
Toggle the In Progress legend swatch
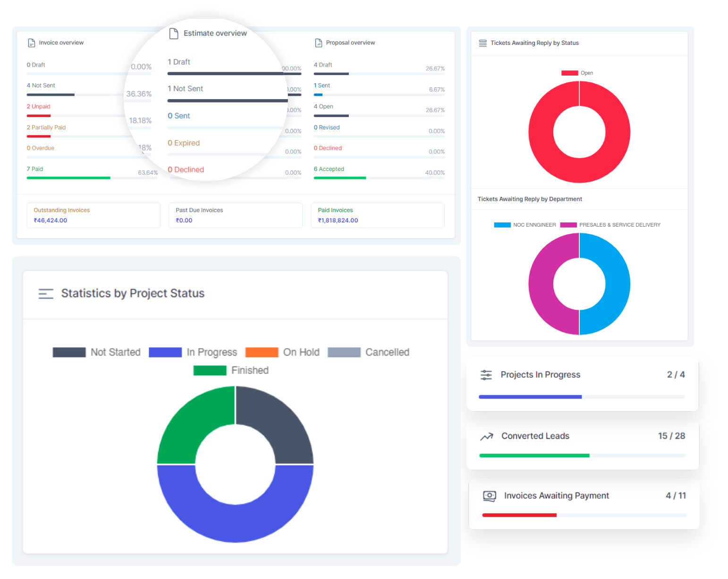pyautogui.click(x=165, y=352)
